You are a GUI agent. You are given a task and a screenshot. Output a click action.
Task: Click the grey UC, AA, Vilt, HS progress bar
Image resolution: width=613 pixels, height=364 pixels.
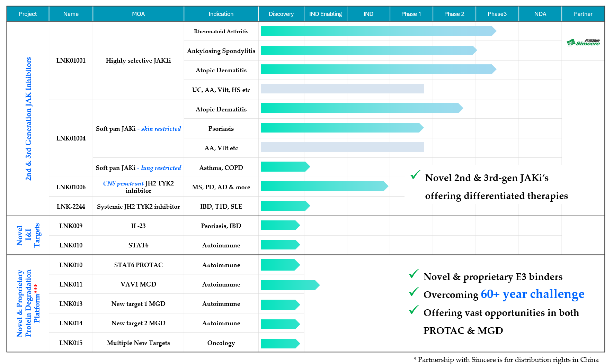pos(342,89)
